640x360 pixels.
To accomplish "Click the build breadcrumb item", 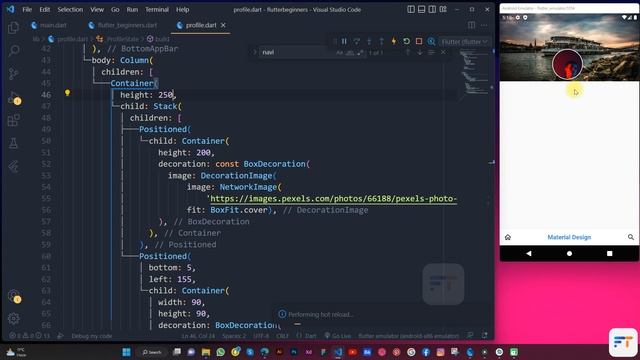I will click(158, 39).
